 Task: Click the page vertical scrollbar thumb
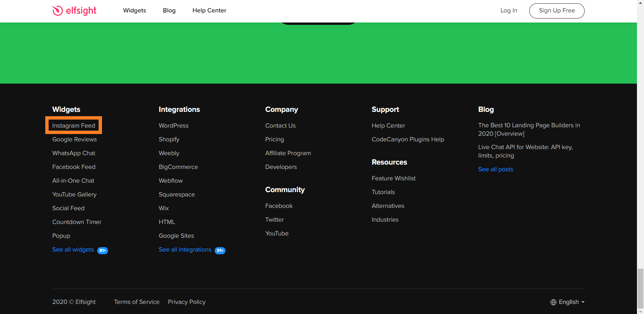[640, 288]
